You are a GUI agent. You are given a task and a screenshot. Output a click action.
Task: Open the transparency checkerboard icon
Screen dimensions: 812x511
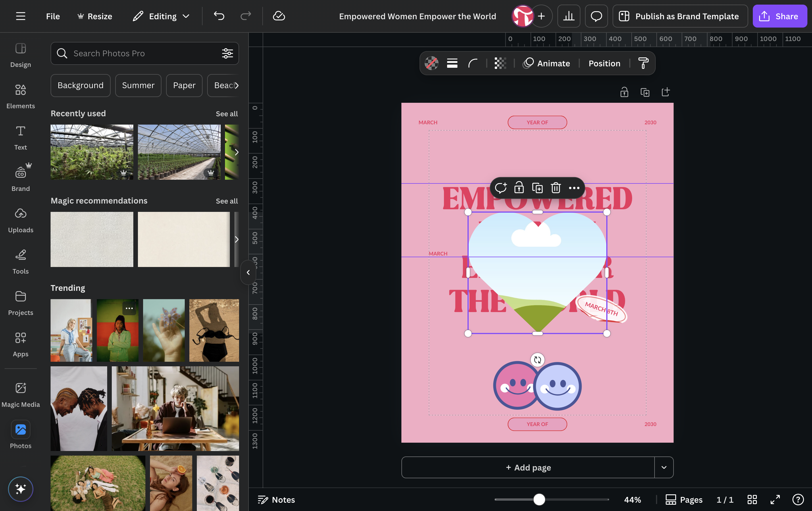pyautogui.click(x=500, y=63)
